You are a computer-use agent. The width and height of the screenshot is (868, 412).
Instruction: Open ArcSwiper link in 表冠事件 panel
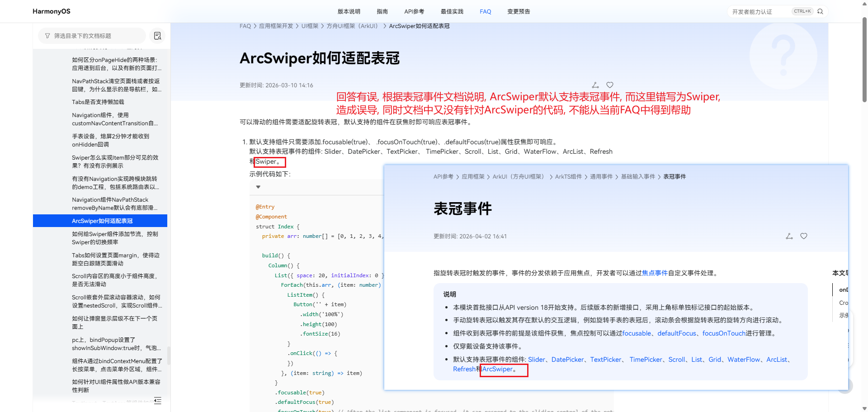coord(497,369)
